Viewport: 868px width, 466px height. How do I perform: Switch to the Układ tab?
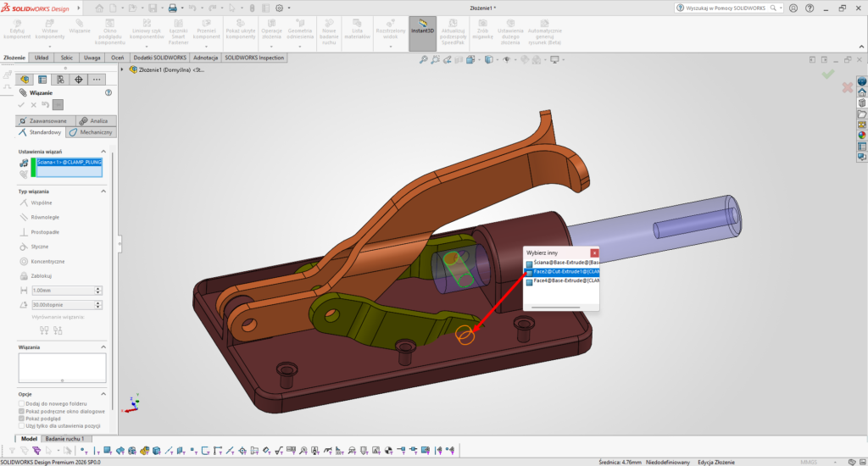point(42,58)
